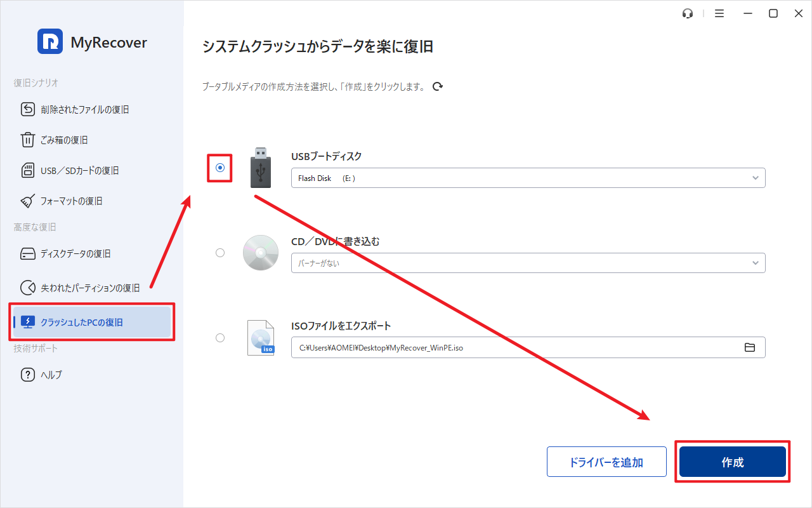The image size is (812, 508).
Task: Open the hamburger menu in title bar
Action: pyautogui.click(x=719, y=13)
